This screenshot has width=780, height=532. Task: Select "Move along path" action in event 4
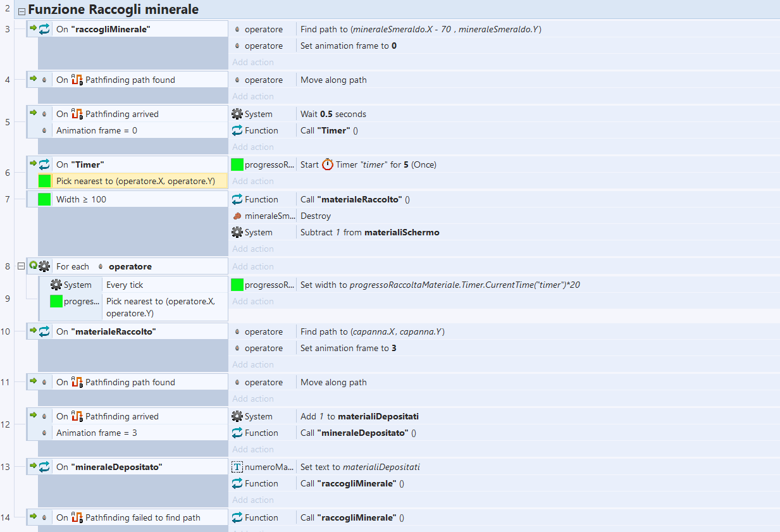coord(333,80)
